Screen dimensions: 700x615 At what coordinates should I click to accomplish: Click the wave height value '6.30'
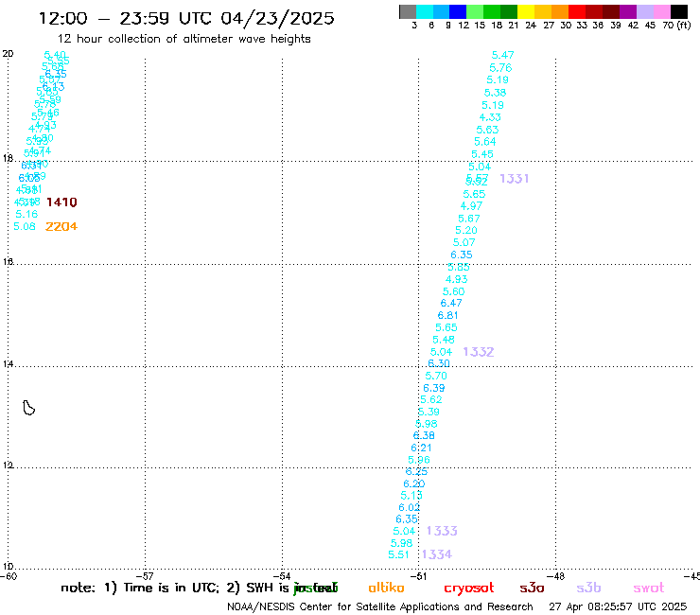(x=439, y=363)
